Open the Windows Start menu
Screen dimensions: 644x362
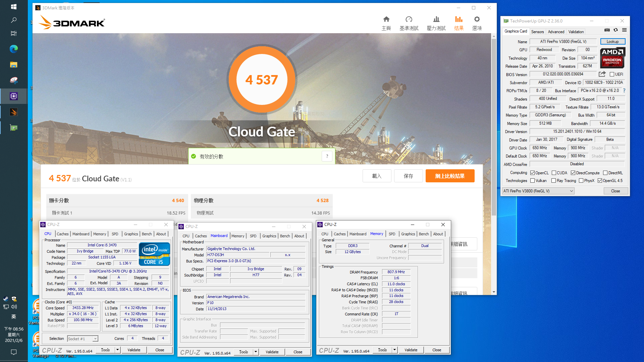(14, 7)
